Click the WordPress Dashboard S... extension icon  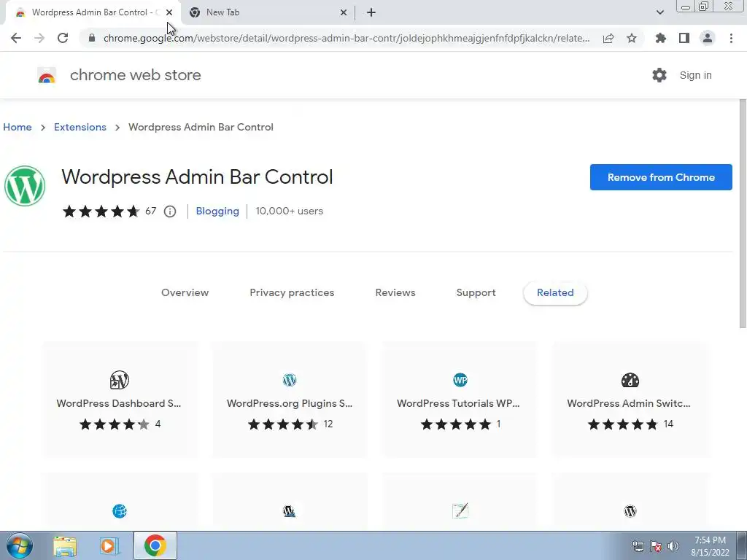pyautogui.click(x=119, y=380)
